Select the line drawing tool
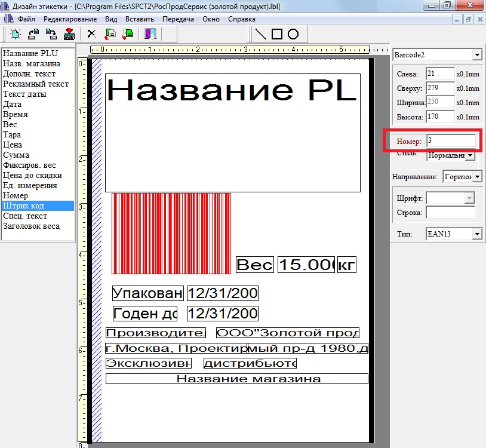The width and height of the screenshot is (486, 448). (x=261, y=33)
